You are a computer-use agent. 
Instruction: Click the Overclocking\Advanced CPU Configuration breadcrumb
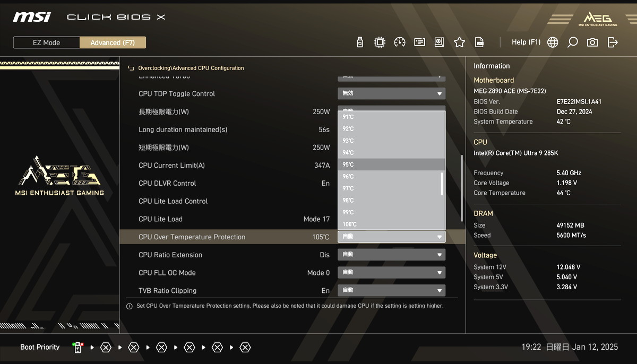[x=191, y=68]
